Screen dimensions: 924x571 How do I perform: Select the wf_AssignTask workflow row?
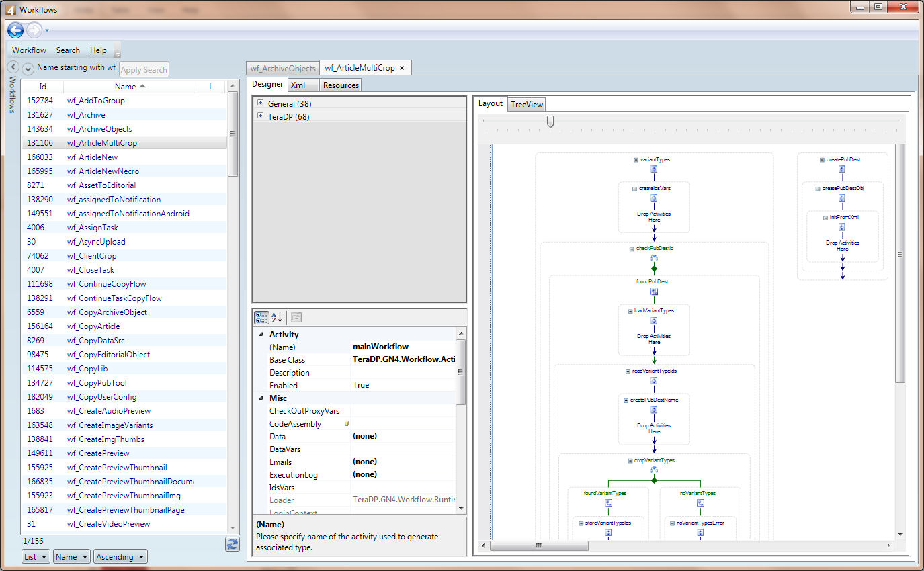point(124,228)
